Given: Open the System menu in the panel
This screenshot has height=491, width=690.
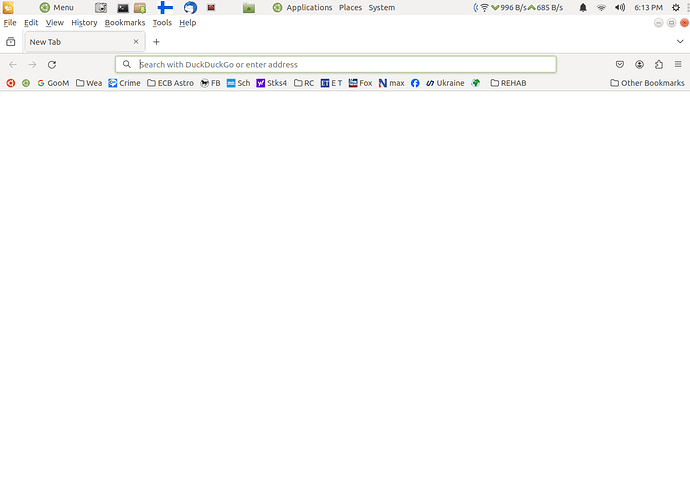Looking at the screenshot, I should (x=382, y=7).
